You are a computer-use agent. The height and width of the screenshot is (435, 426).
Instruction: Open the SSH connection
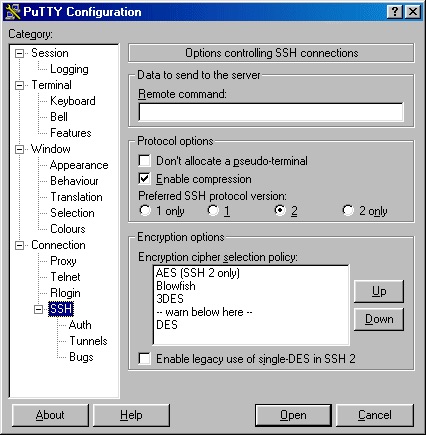point(293,415)
